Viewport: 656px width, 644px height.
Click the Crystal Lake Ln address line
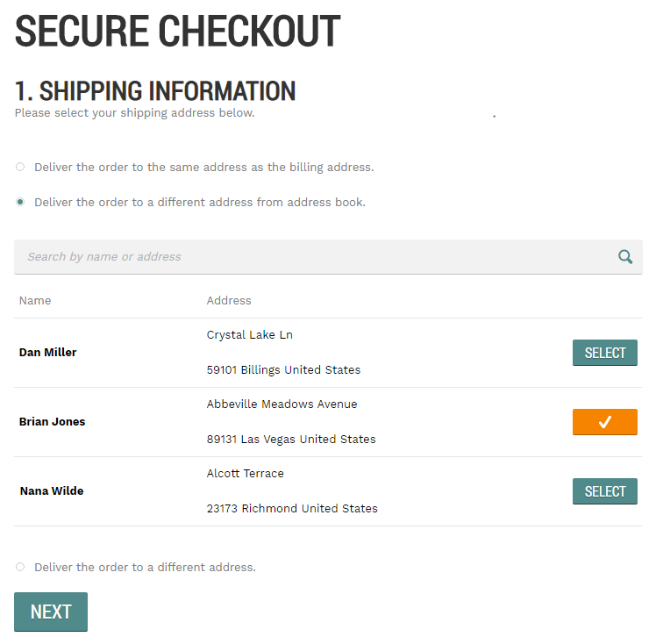250,335
